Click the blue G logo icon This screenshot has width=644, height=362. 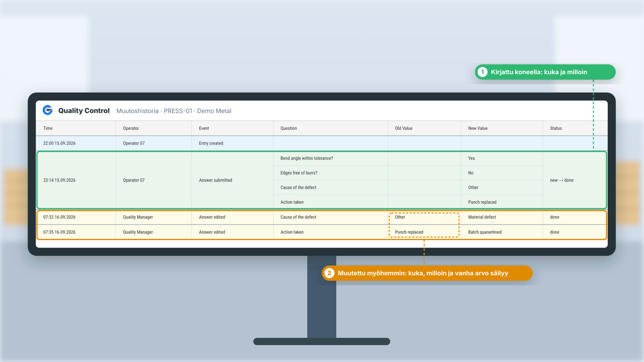tap(47, 110)
